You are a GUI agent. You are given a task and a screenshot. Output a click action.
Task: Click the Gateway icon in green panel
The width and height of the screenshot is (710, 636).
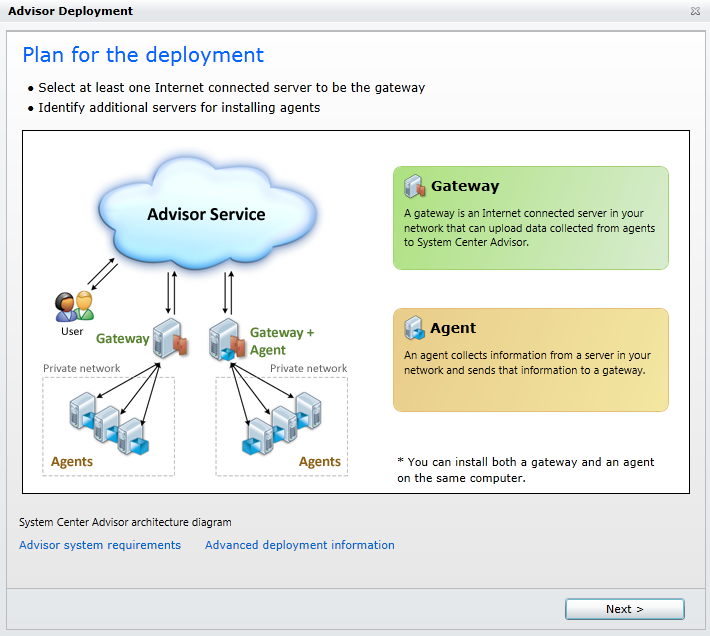tap(415, 186)
